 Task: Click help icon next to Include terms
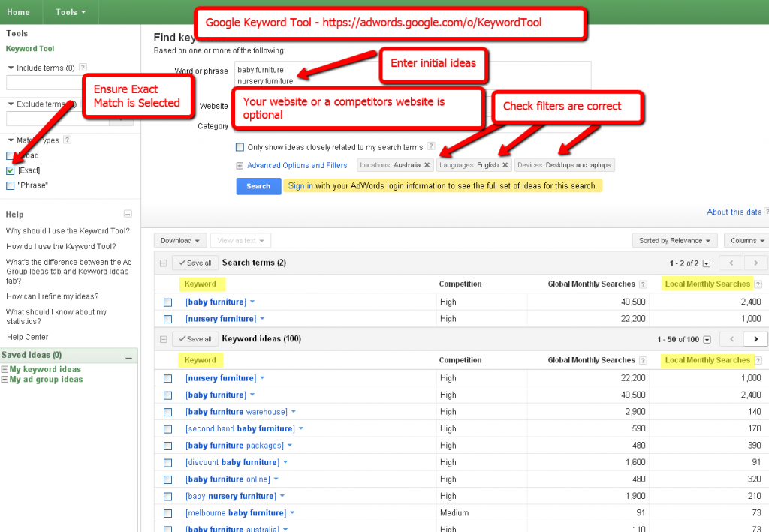click(83, 68)
